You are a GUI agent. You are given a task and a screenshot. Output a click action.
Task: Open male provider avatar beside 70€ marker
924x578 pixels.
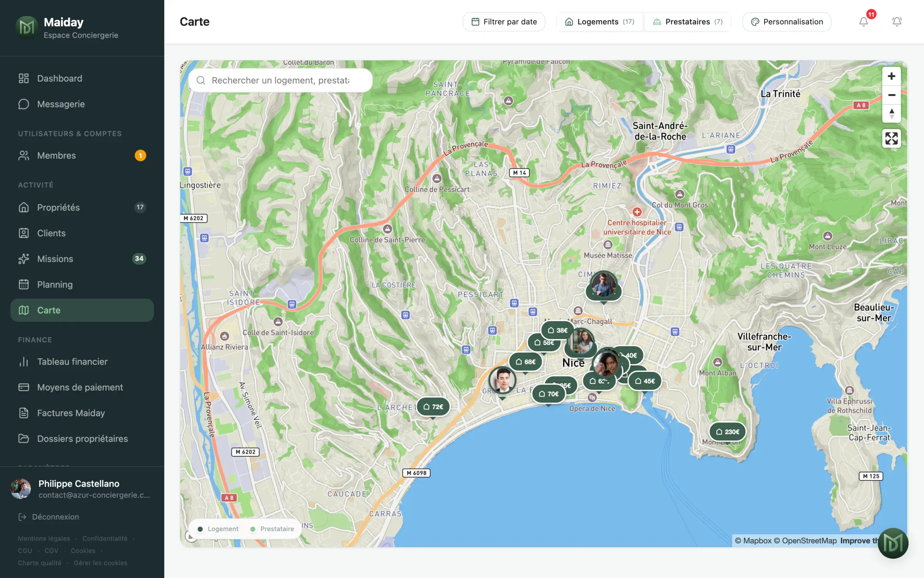click(502, 380)
